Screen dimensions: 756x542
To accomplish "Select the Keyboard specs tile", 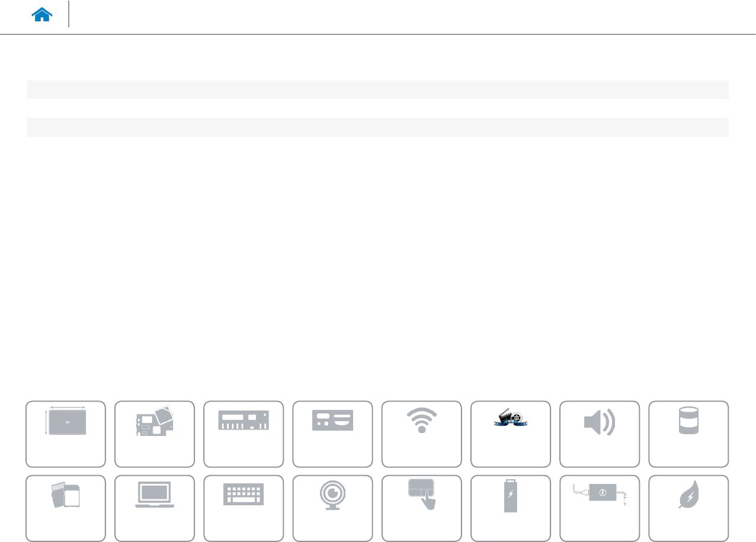I will (x=244, y=508).
